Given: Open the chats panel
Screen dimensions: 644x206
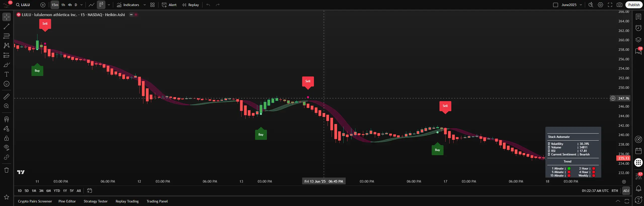Looking at the screenshot, I should tap(638, 51).
